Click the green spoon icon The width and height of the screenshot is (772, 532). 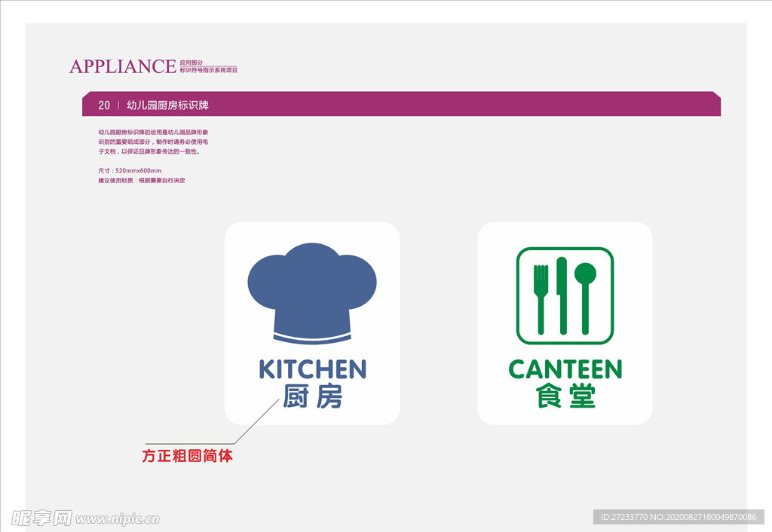pyautogui.click(x=585, y=298)
